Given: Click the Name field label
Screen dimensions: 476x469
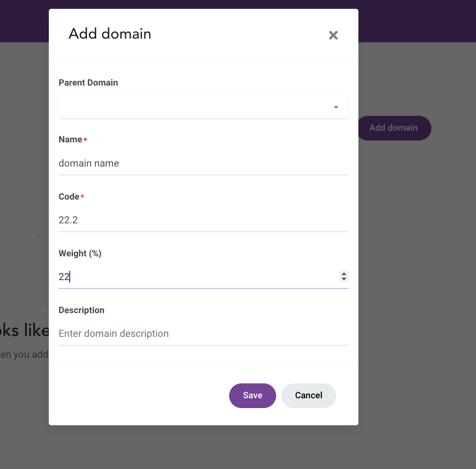Looking at the screenshot, I should coord(70,140).
